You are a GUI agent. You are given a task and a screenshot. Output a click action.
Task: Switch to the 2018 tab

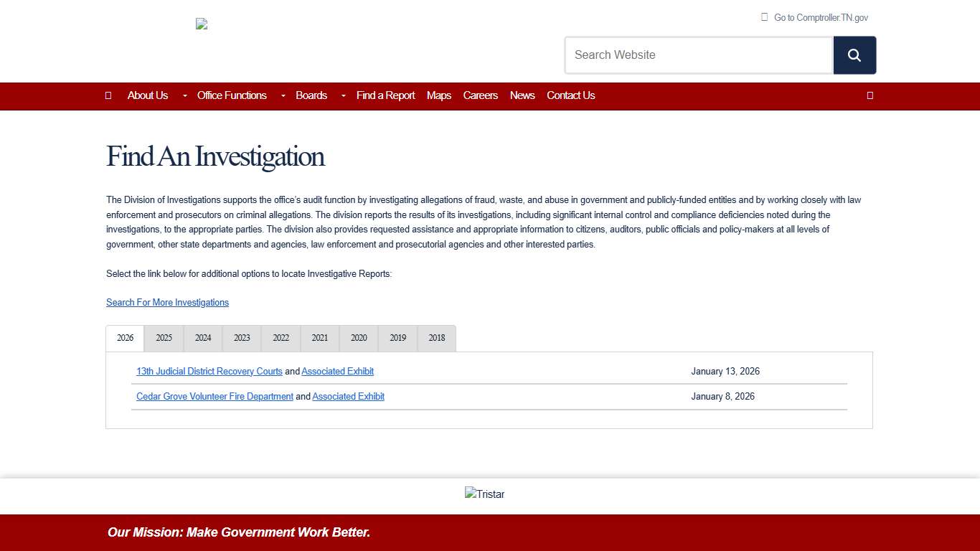pos(435,338)
